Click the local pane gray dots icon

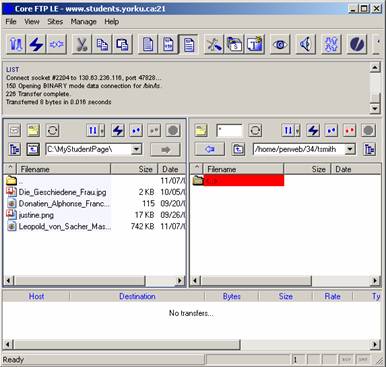[x=154, y=130]
